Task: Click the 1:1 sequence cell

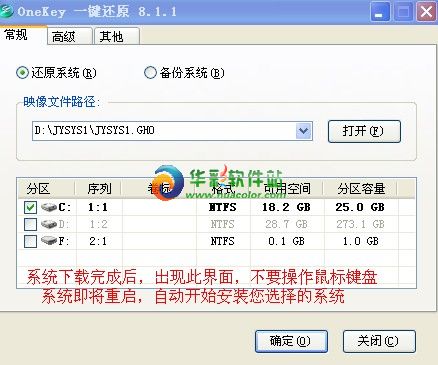Action: click(x=98, y=207)
